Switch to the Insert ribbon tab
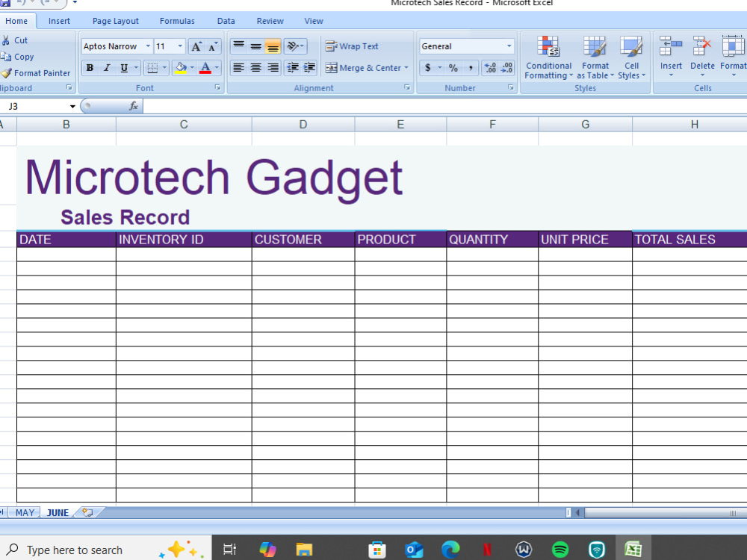The image size is (747, 560). (x=59, y=21)
